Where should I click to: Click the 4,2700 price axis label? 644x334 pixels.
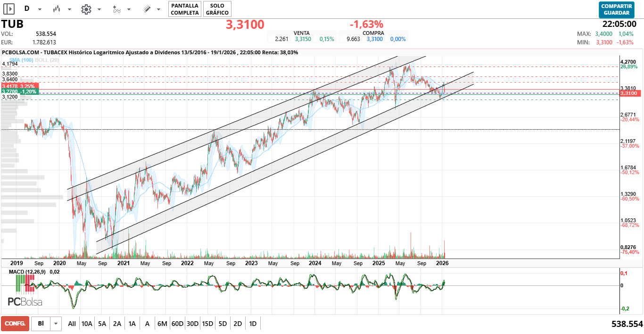(628, 62)
